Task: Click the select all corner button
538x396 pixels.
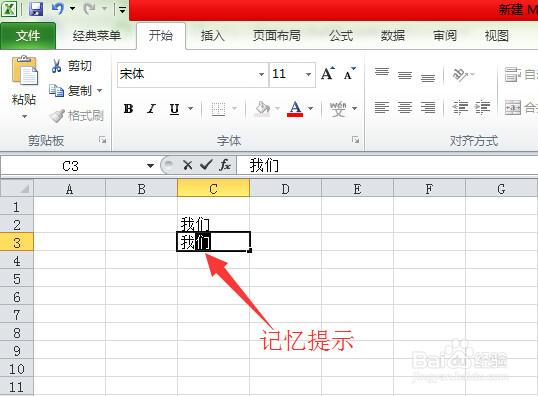Action: point(17,188)
